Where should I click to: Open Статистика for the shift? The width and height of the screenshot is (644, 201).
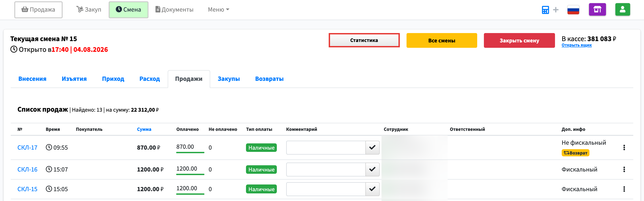click(x=364, y=40)
